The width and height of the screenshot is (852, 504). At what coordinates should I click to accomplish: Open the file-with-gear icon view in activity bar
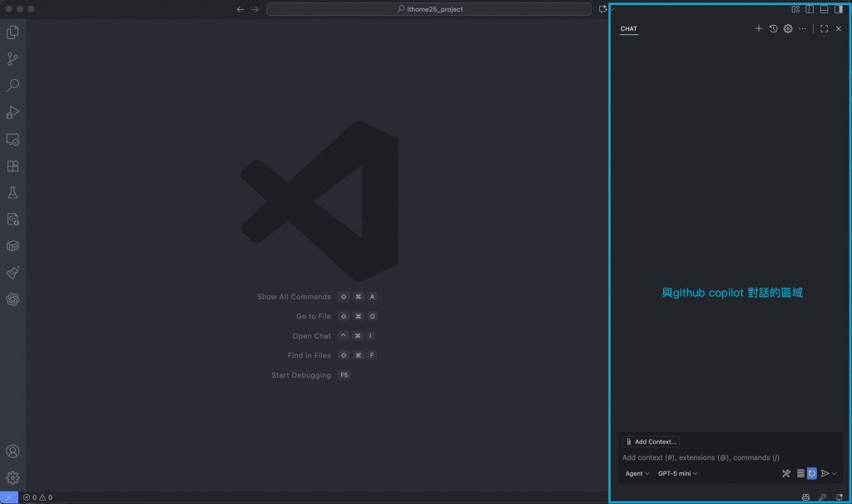click(12, 219)
